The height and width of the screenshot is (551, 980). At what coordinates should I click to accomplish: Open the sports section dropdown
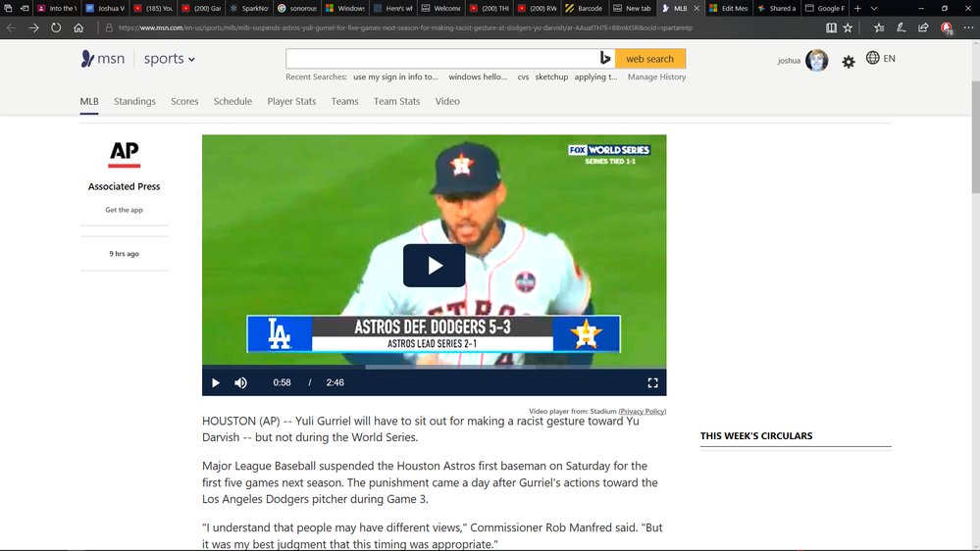tap(170, 59)
